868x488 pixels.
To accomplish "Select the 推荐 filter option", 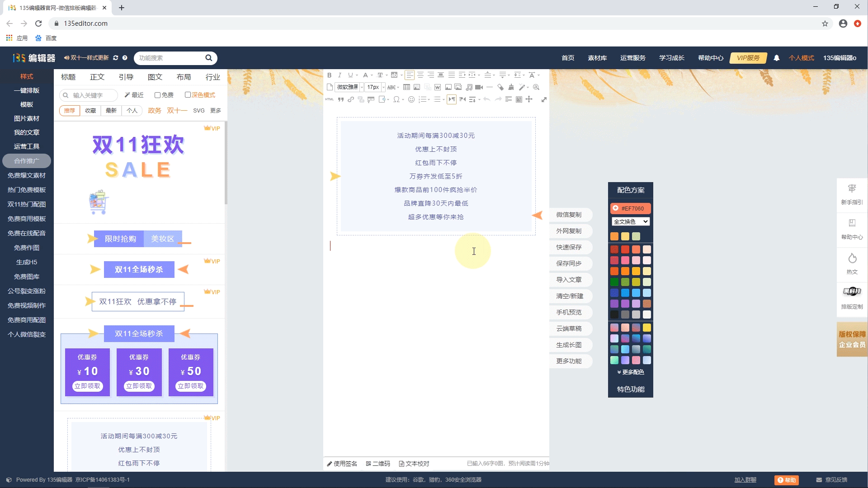I will click(x=69, y=111).
